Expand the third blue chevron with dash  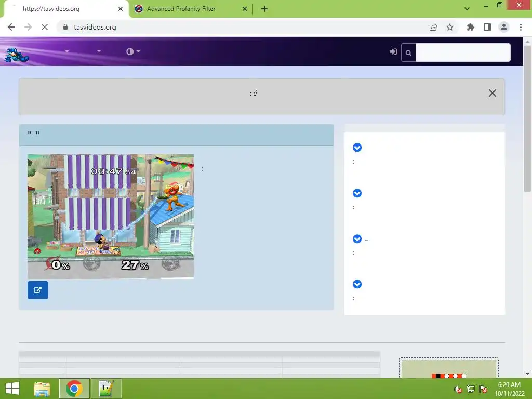(357, 239)
